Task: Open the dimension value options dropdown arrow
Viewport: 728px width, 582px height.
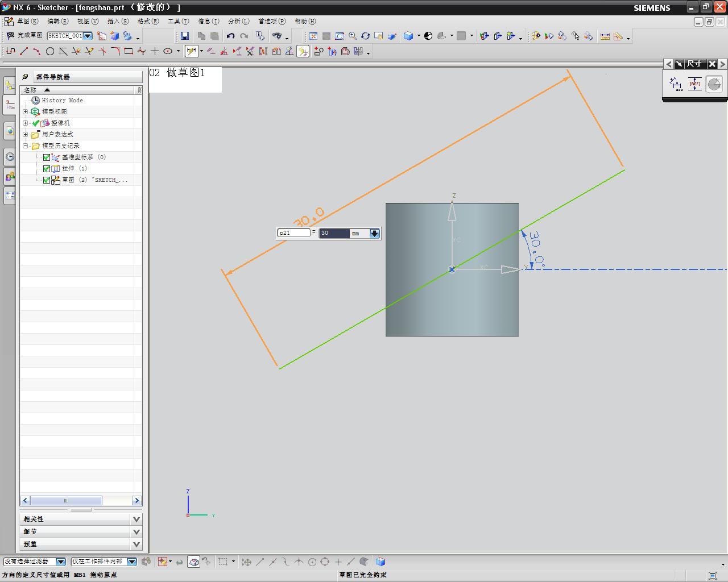Action: point(374,233)
